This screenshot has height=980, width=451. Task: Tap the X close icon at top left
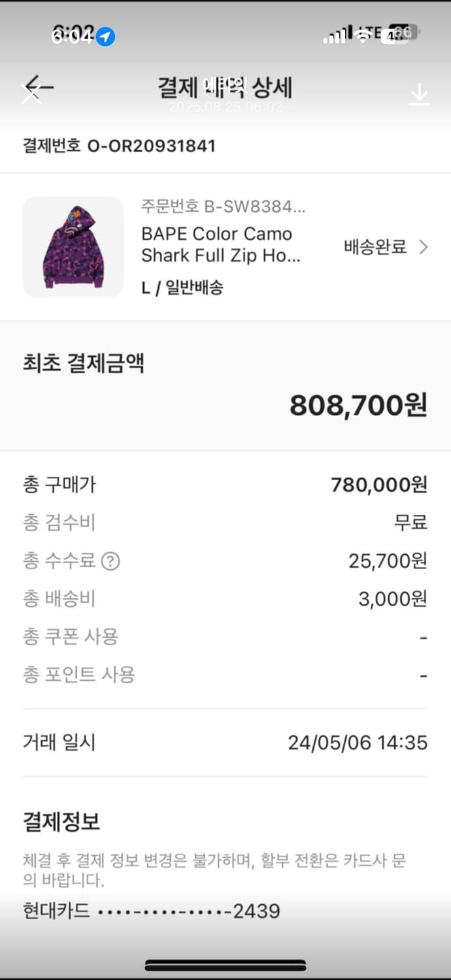tap(32, 93)
